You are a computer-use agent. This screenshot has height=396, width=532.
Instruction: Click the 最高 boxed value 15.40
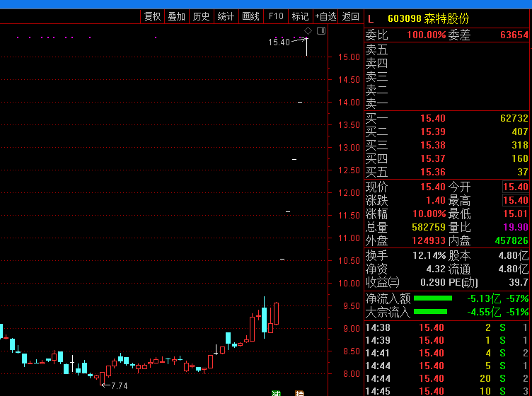pos(515,200)
